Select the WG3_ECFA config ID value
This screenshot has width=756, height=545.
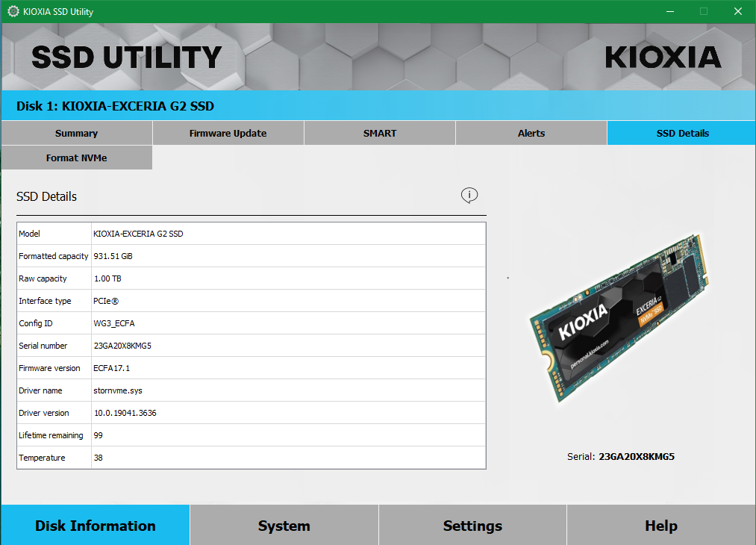288,323
